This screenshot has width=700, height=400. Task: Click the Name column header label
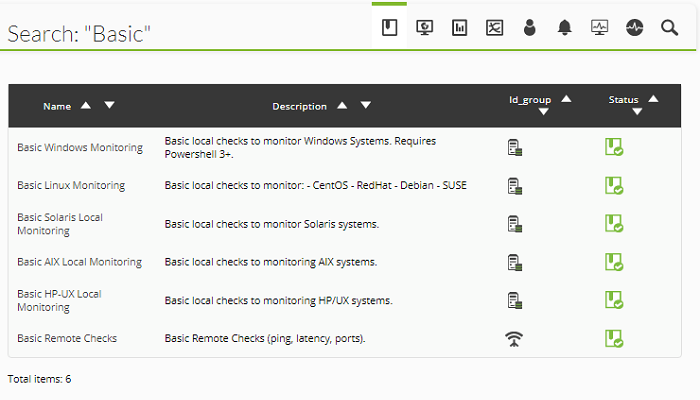(57, 106)
